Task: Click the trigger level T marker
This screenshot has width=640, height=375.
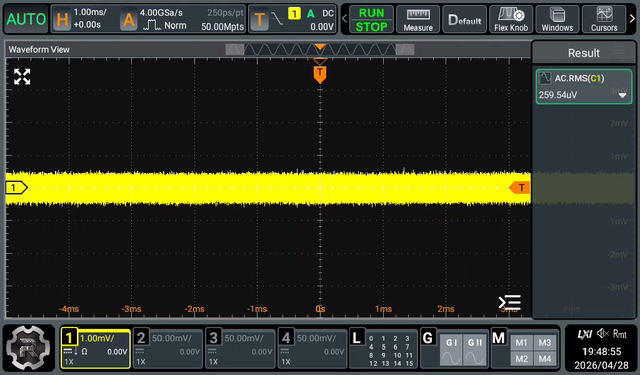Action: pyautogui.click(x=520, y=188)
